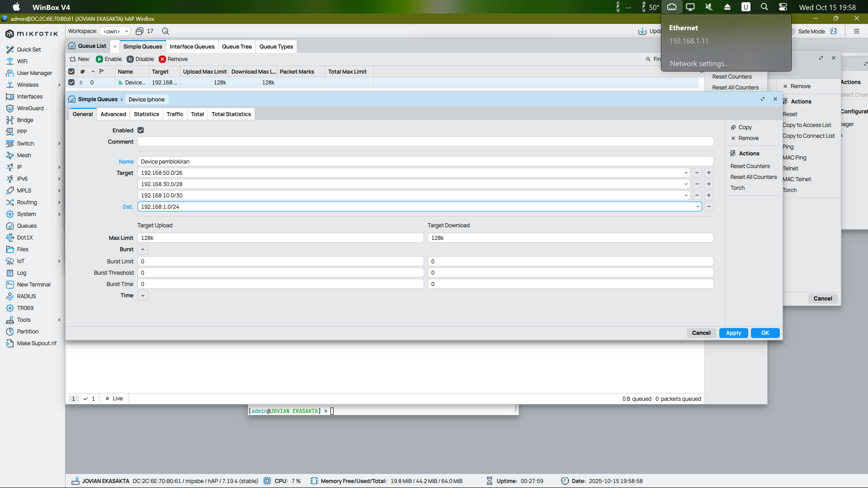
Task: Open the Dst. address dropdown
Action: pyautogui.click(x=698, y=207)
